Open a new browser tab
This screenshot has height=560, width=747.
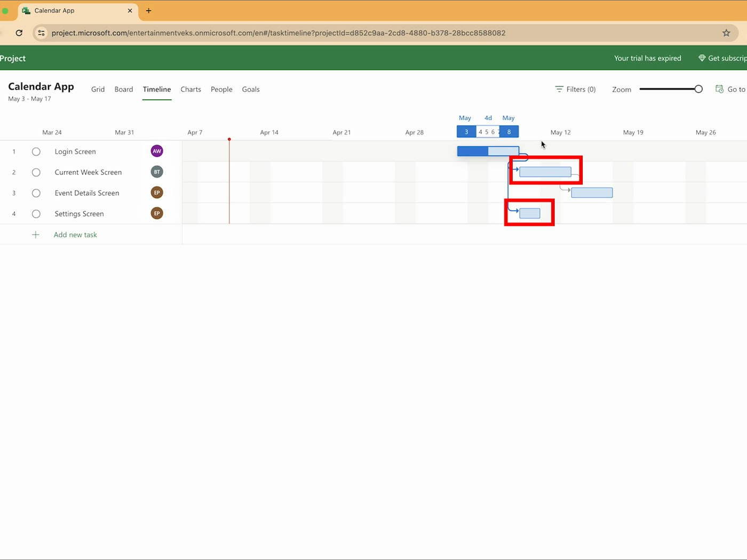coord(148,11)
